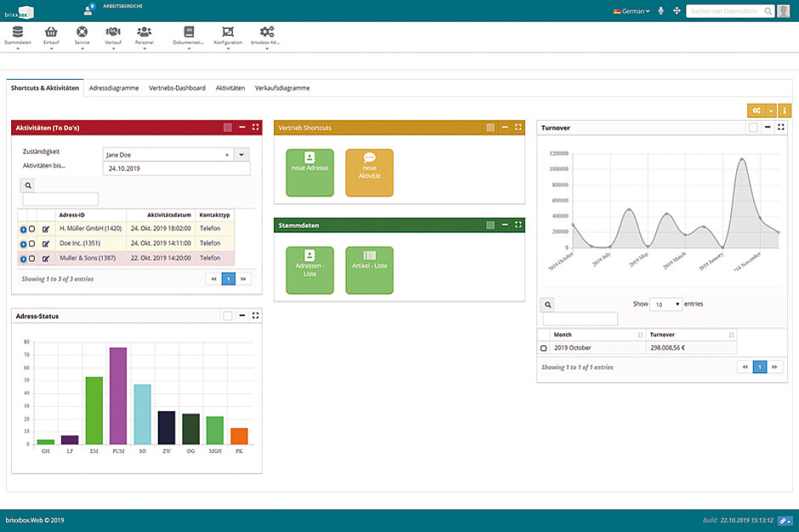Open the Show entries count dropdown
The height and width of the screenshot is (532, 799).
(666, 304)
